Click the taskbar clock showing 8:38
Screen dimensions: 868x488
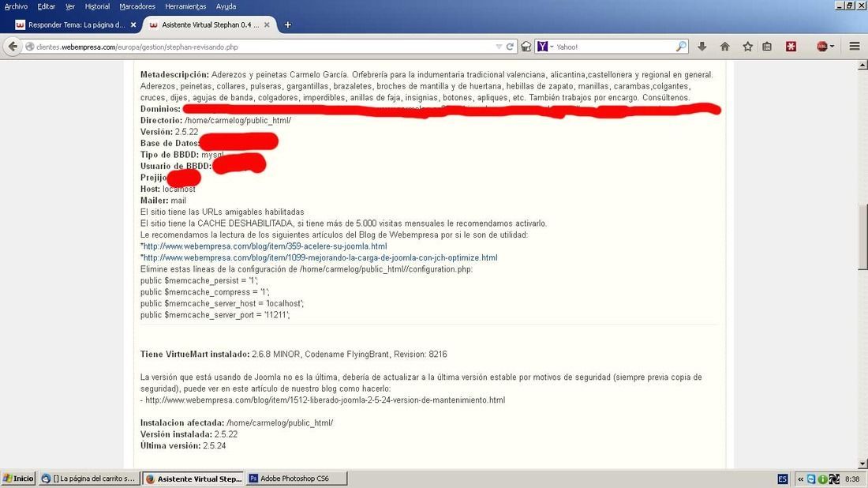pyautogui.click(x=852, y=479)
